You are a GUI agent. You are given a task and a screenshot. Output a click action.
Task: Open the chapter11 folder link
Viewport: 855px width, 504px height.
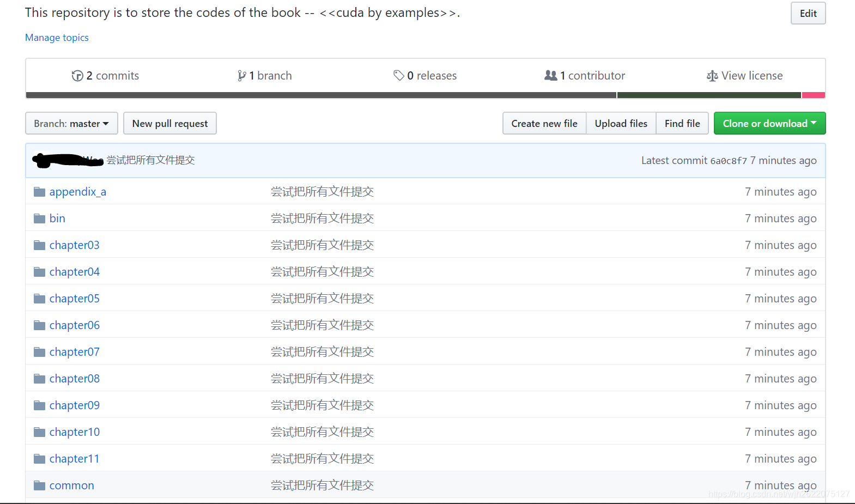(x=74, y=459)
